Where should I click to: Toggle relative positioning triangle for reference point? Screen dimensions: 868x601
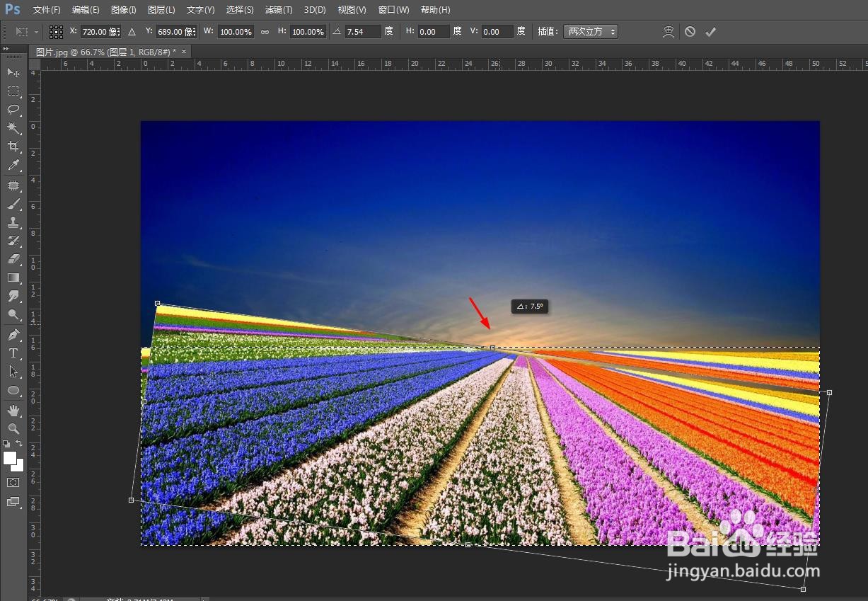[132, 32]
